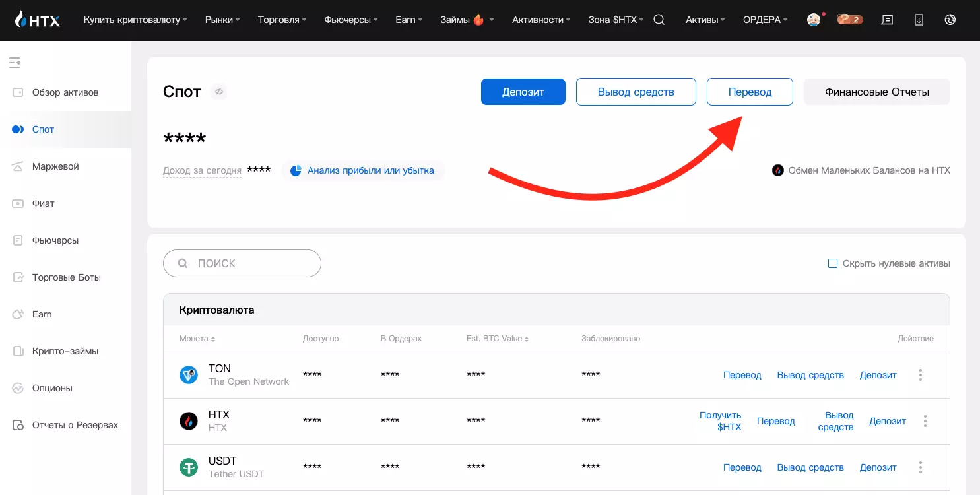Select Спот in sidebar
Viewport: 980px width, 495px height.
[65, 129]
